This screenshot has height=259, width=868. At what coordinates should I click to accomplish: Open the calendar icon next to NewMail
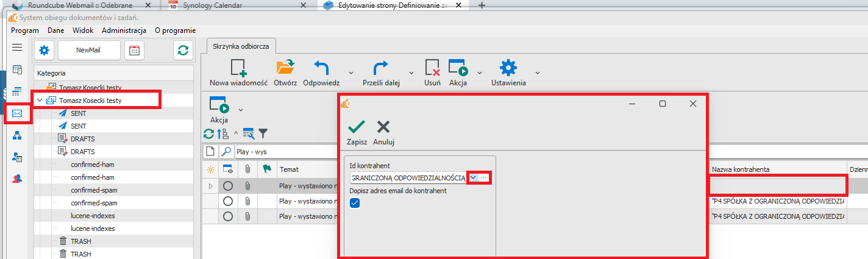pyautogui.click(x=134, y=51)
